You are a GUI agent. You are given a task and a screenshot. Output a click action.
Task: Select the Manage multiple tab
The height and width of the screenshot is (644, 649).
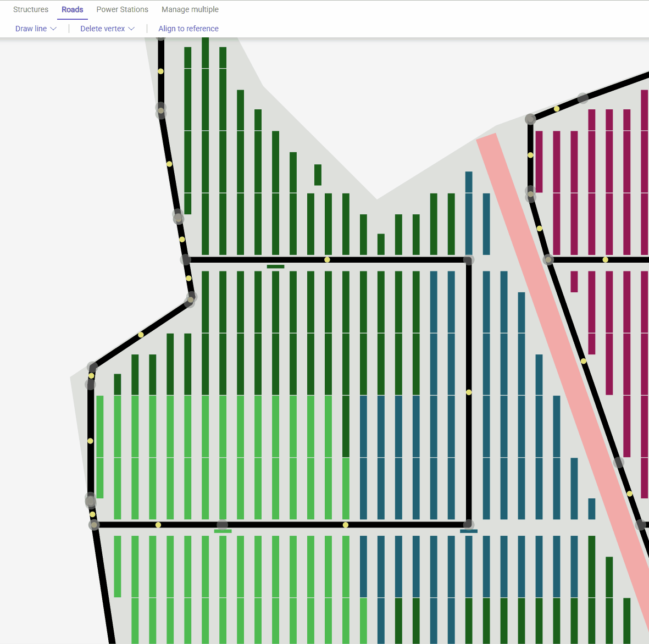coord(190,9)
